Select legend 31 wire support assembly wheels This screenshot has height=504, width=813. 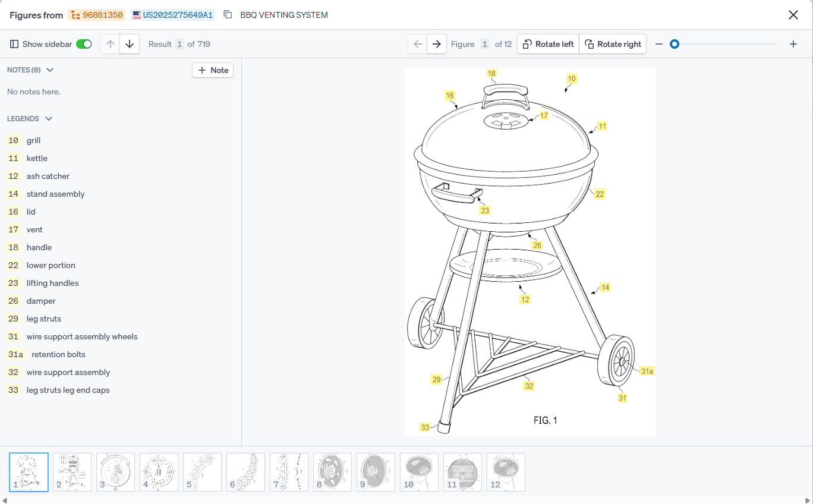coord(72,336)
